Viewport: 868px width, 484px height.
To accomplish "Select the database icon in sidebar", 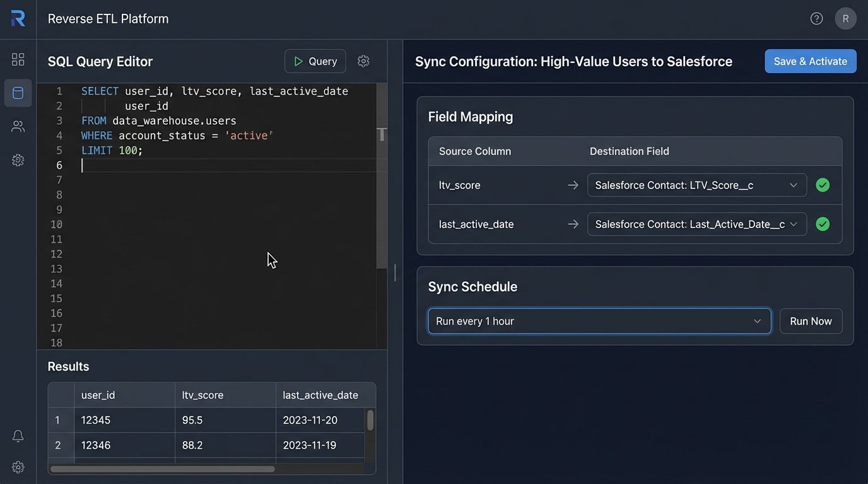I will [x=18, y=93].
